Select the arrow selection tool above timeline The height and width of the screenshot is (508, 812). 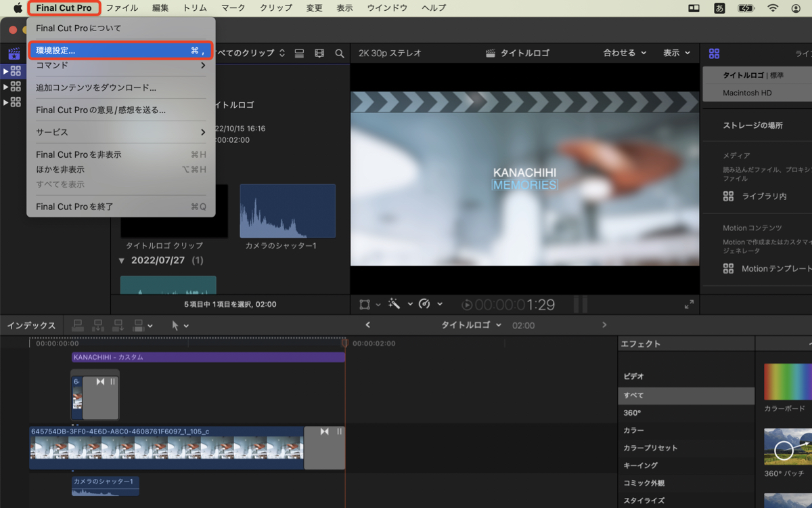click(x=176, y=325)
